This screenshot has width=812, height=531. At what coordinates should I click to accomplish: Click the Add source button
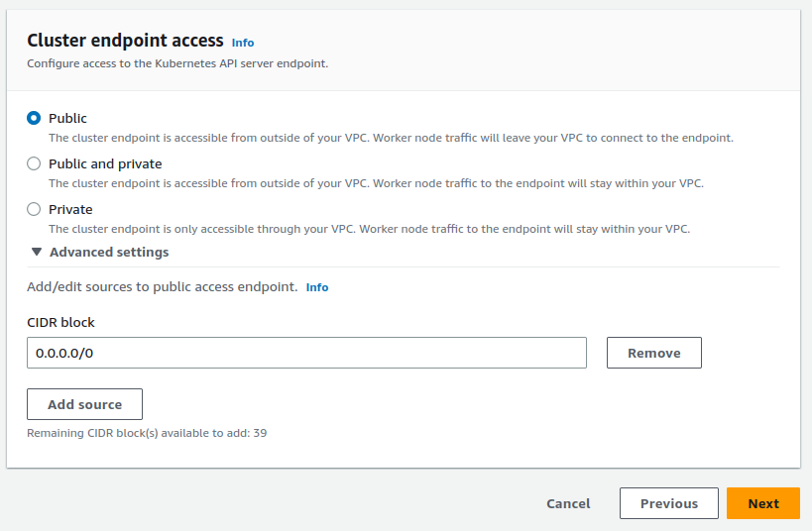click(85, 404)
